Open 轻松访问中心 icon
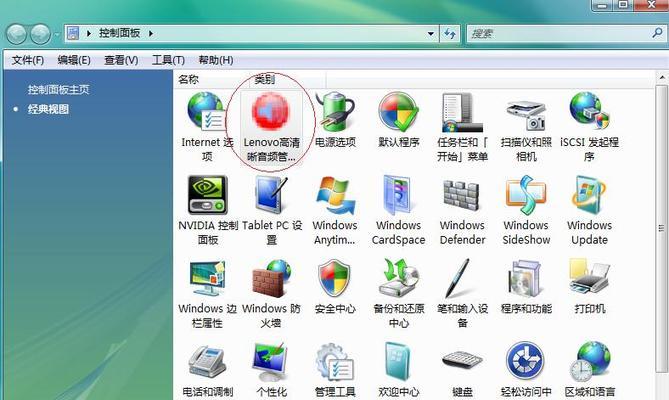This screenshot has height=400, width=669. [x=525, y=362]
